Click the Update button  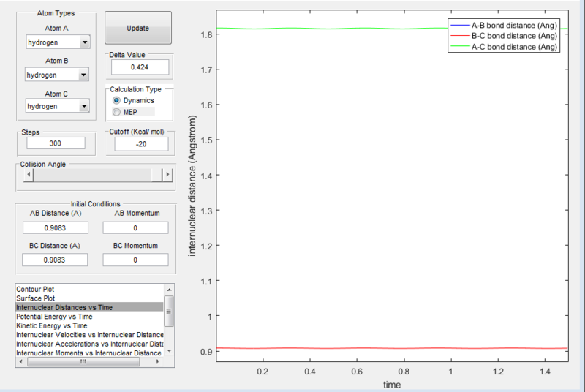pyautogui.click(x=138, y=28)
